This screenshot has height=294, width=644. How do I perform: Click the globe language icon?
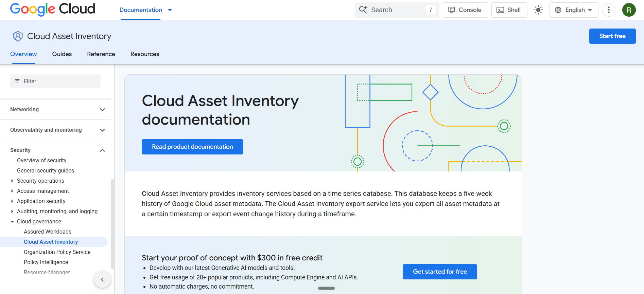point(558,10)
